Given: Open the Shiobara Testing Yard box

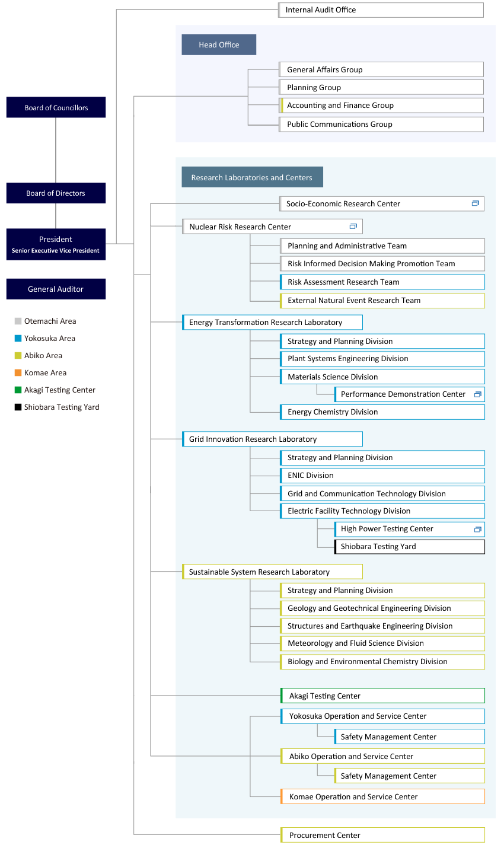Looking at the screenshot, I should point(409,547).
